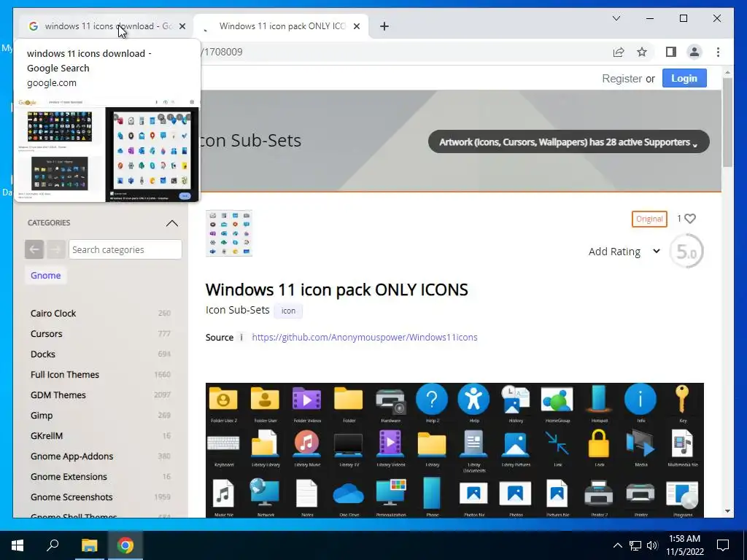The width and height of the screenshot is (747, 560).
Task: Open the Chrome side panel icon
Action: click(671, 52)
